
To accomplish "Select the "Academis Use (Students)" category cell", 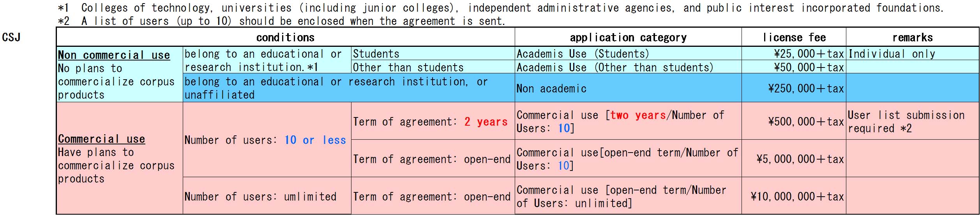I will pos(583,54).
